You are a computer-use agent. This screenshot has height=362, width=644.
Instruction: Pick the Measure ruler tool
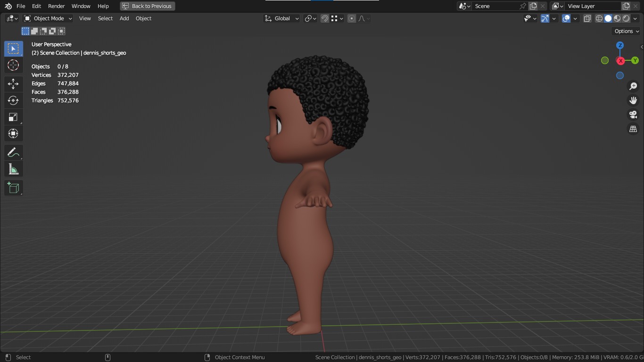[x=13, y=169]
